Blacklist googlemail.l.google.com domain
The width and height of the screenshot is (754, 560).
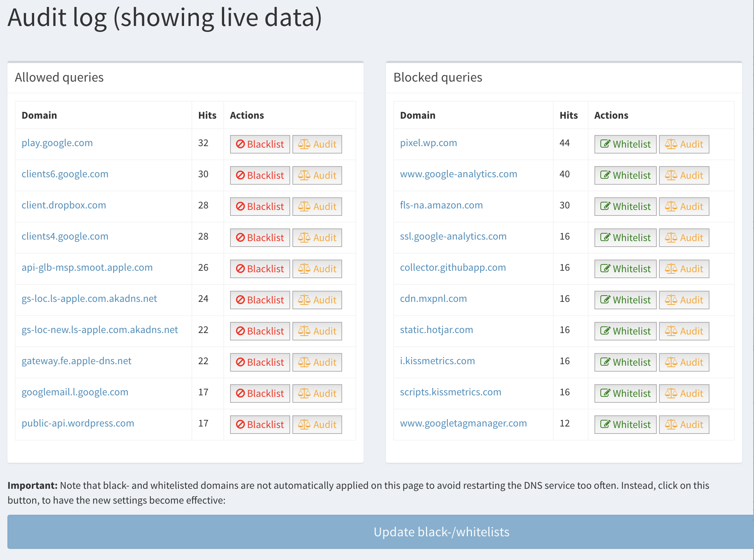pos(260,393)
